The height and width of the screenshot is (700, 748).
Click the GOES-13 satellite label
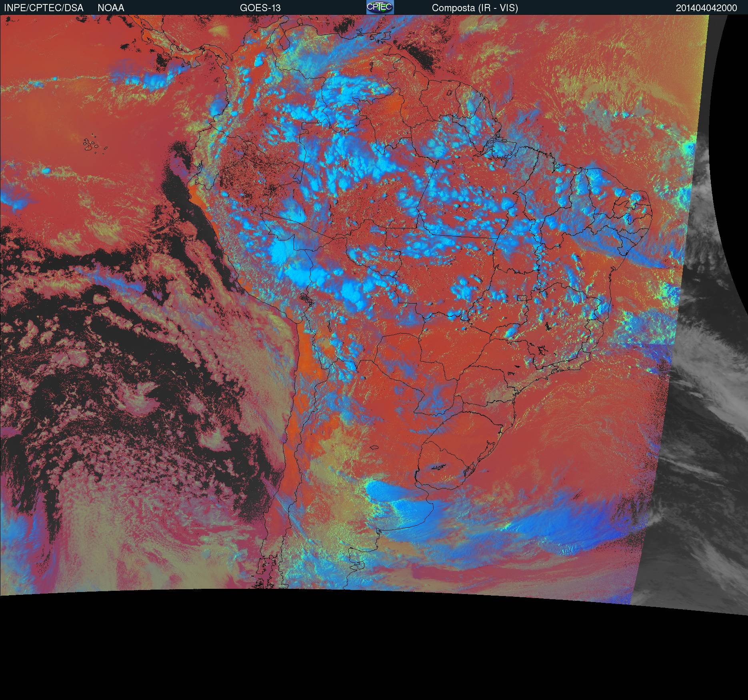click(260, 8)
